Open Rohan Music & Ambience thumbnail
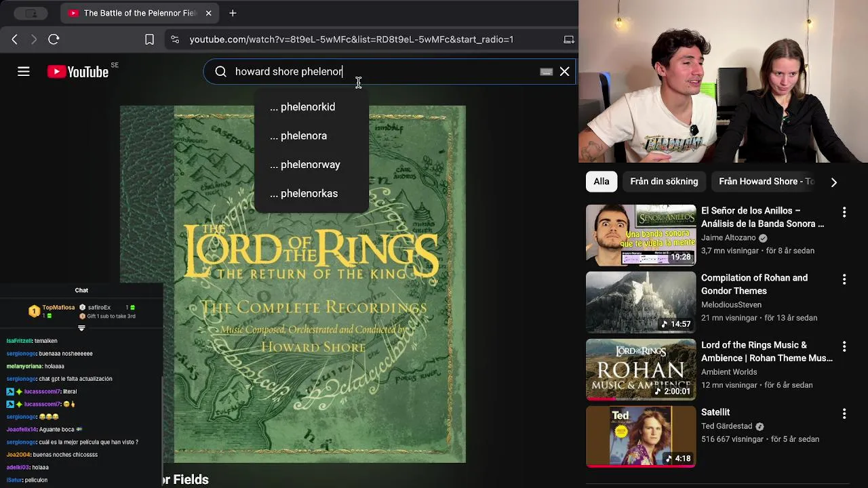The width and height of the screenshot is (868, 488). point(641,369)
